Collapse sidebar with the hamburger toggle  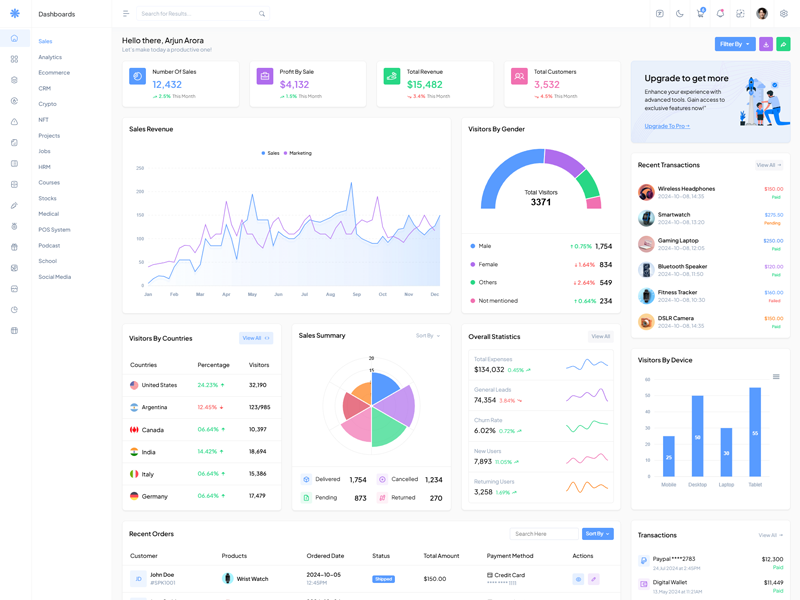click(126, 14)
